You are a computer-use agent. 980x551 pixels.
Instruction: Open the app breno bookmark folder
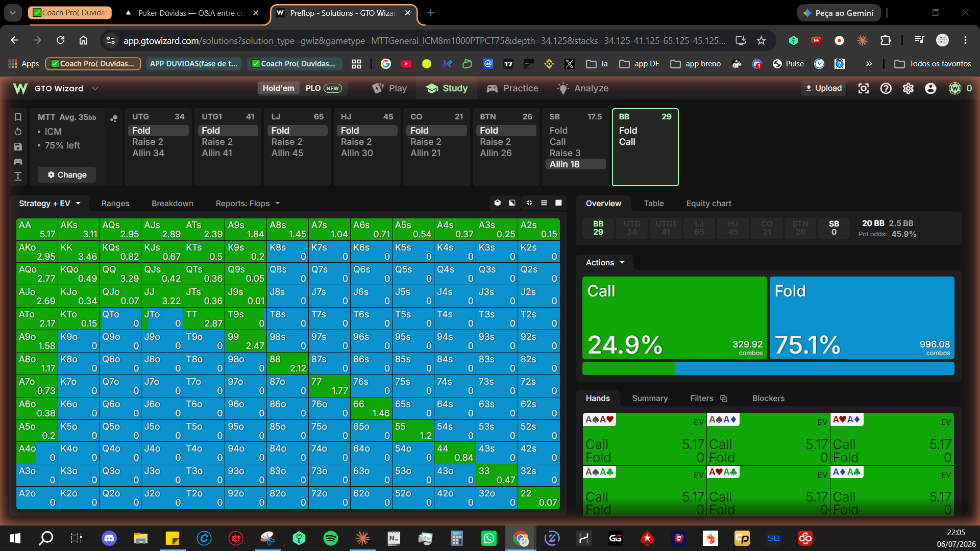point(696,64)
